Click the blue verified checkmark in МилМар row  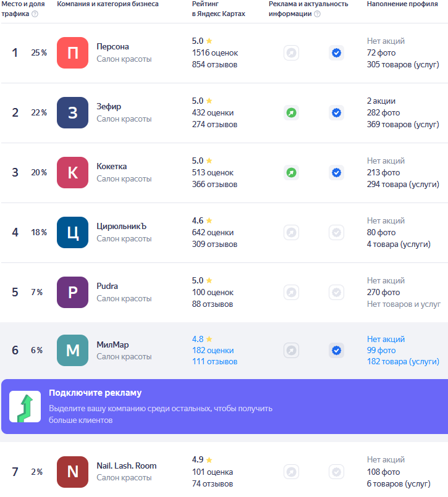(336, 351)
